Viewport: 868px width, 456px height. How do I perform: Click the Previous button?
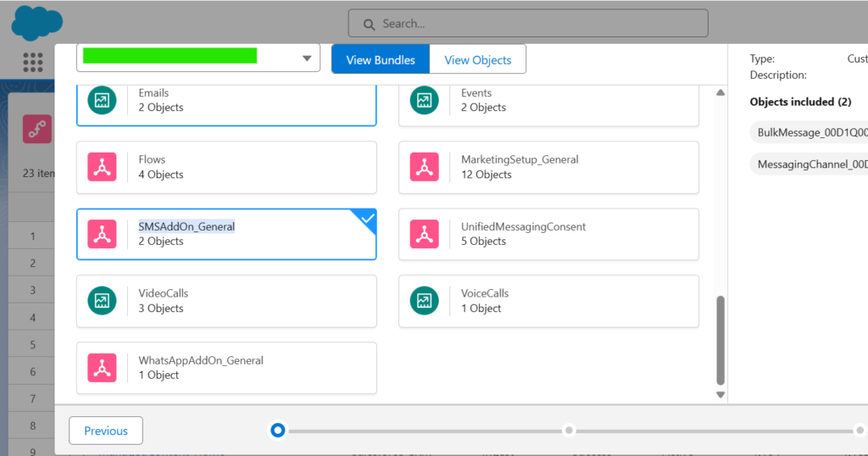106,431
